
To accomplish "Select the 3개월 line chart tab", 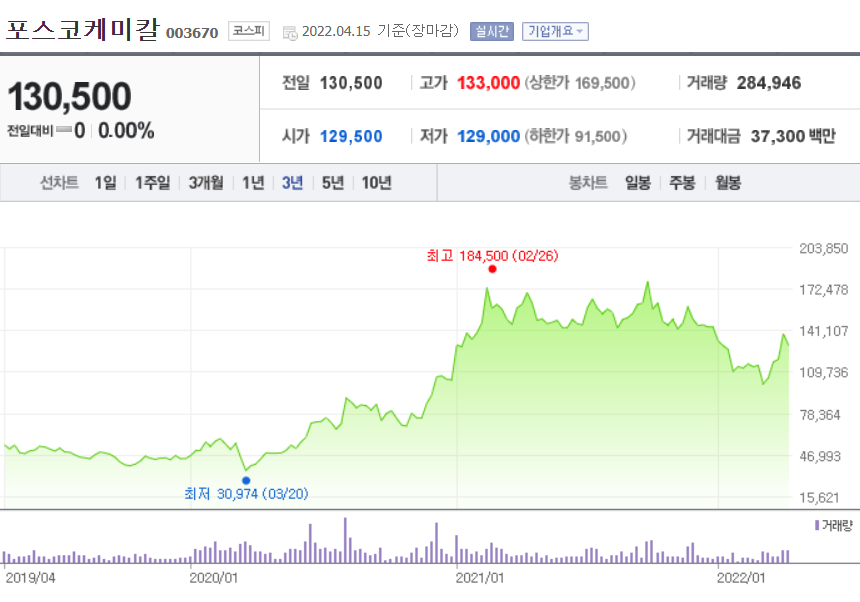I will 206,183.
